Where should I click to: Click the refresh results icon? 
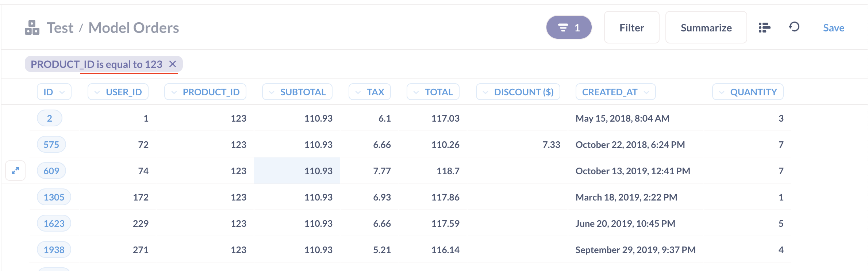click(x=794, y=27)
